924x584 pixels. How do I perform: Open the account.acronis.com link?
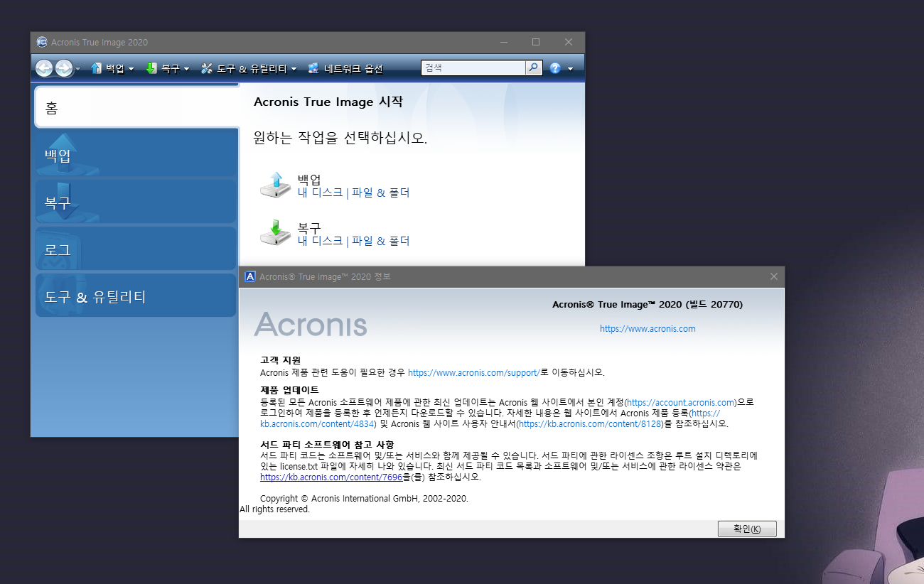click(x=680, y=402)
